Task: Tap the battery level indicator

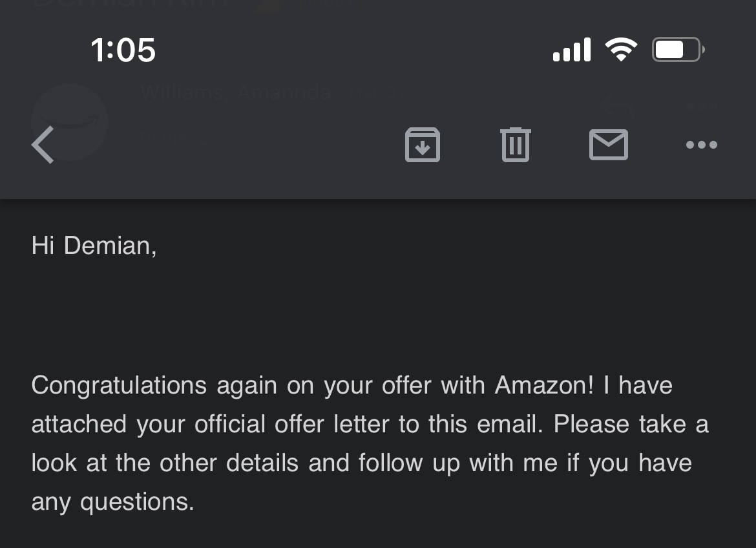Action: [x=678, y=50]
